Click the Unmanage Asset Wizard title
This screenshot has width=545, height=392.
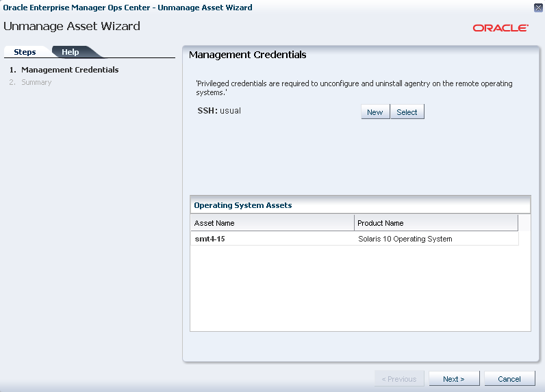click(72, 26)
